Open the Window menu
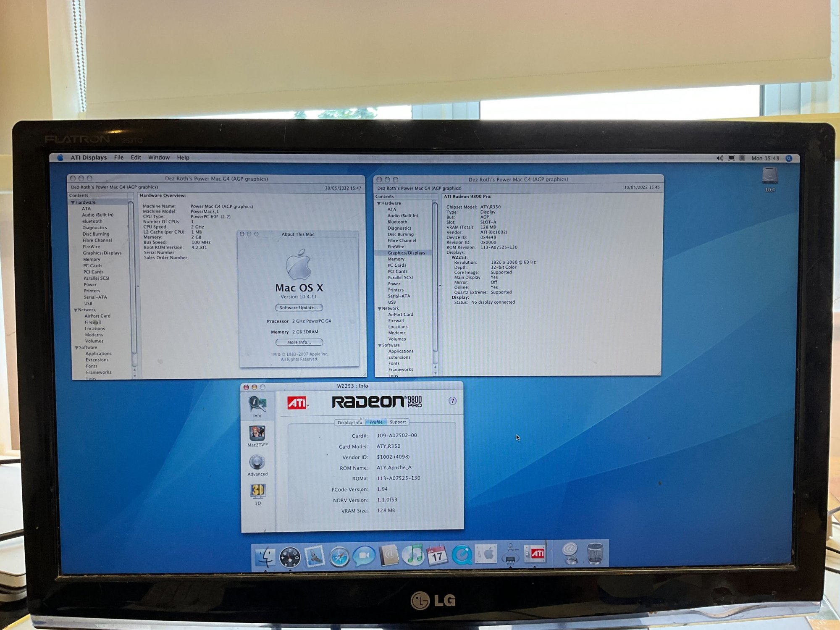Viewport: 840px width, 630px height. (x=159, y=157)
